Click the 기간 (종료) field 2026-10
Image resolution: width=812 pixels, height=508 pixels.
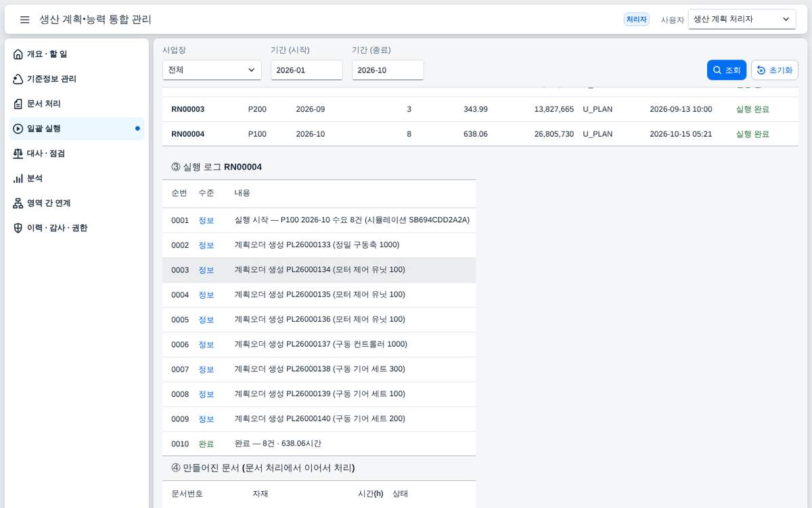tap(388, 70)
